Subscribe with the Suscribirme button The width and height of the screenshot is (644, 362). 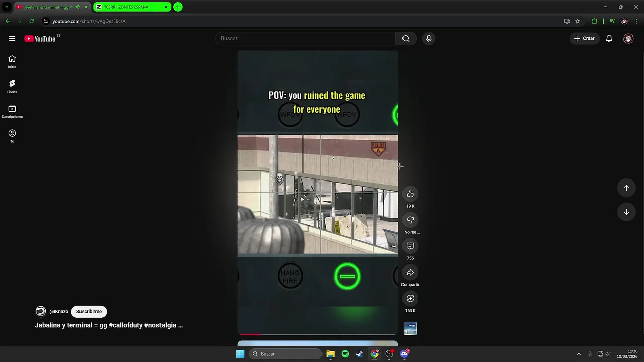(x=89, y=312)
